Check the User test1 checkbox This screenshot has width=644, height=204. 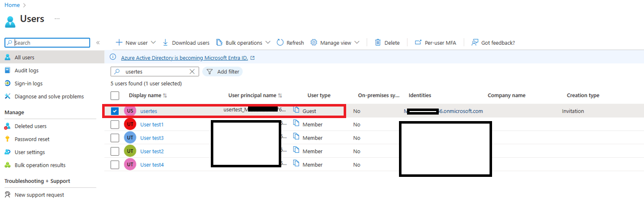click(115, 124)
